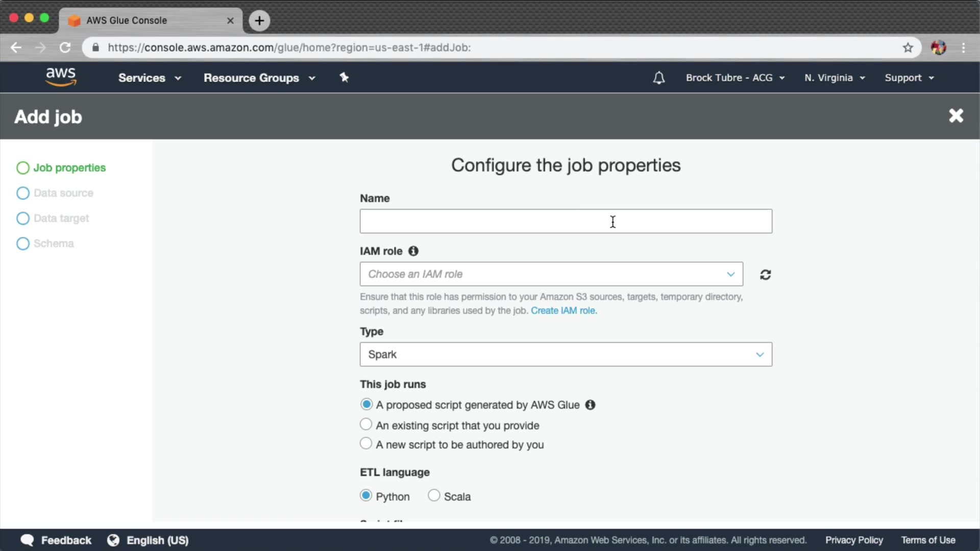Bookmark page with the star icon
The width and height of the screenshot is (980, 551).
click(908, 47)
